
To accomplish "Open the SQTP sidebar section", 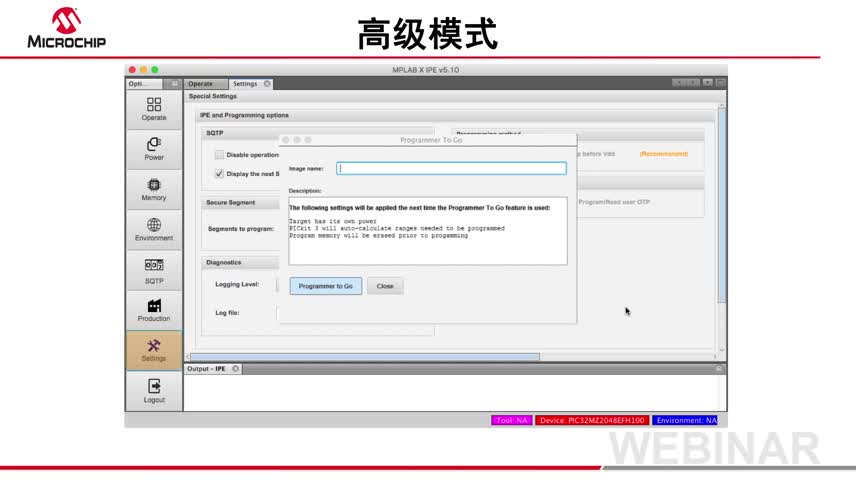I will (x=154, y=270).
